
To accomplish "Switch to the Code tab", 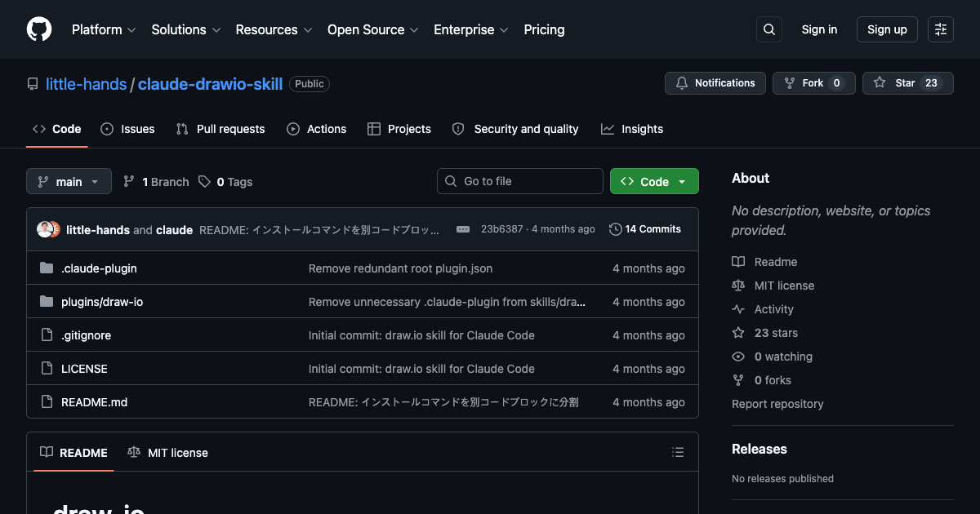I will 56,129.
